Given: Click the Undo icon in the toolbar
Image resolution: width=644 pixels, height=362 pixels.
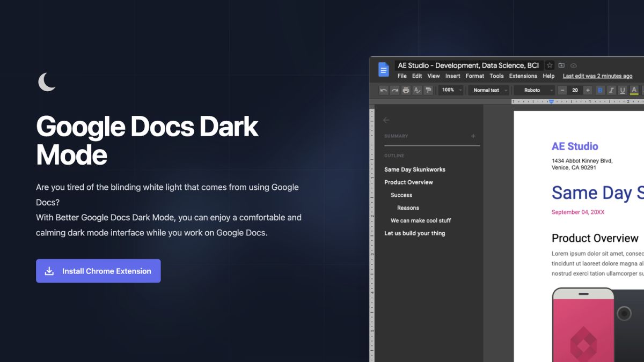Looking at the screenshot, I should [x=383, y=90].
